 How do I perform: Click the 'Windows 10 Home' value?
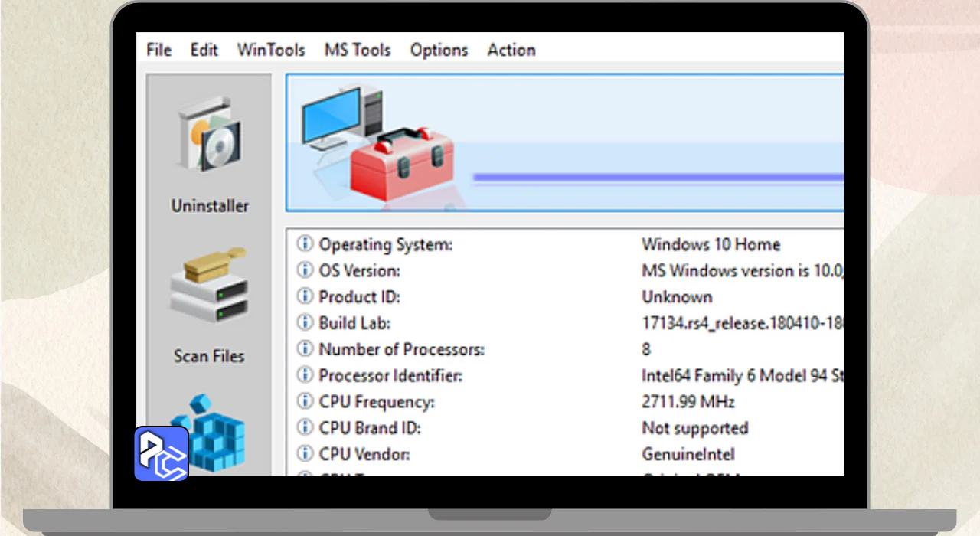click(x=711, y=245)
